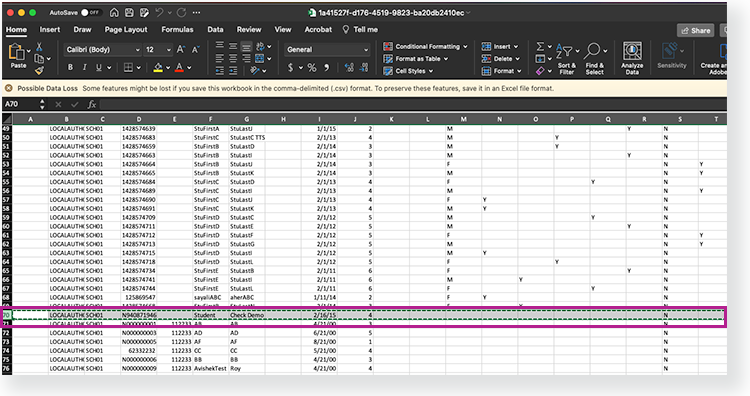This screenshot has width=750, height=396.
Task: Expand the Borders dropdown arrow
Action: click(139, 67)
